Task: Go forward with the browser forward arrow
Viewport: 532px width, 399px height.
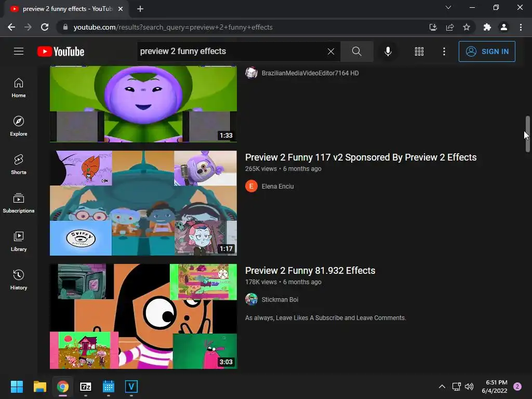Action: pyautogui.click(x=28, y=27)
